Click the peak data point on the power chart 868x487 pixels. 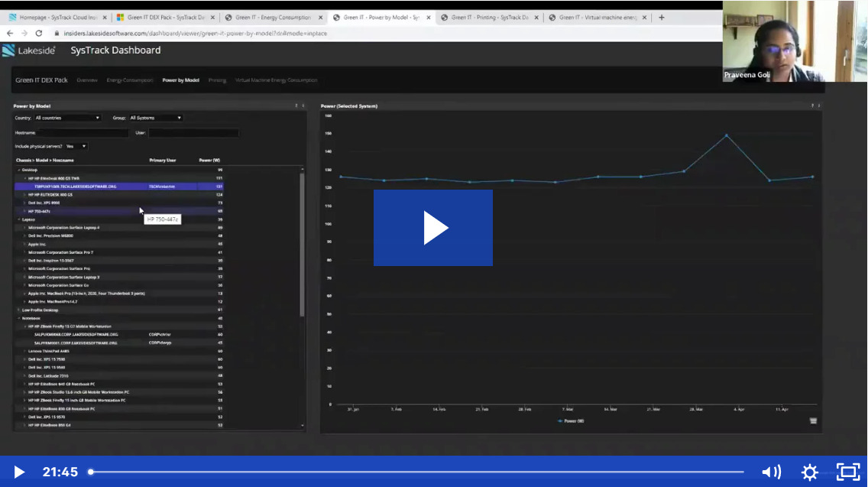(727, 135)
